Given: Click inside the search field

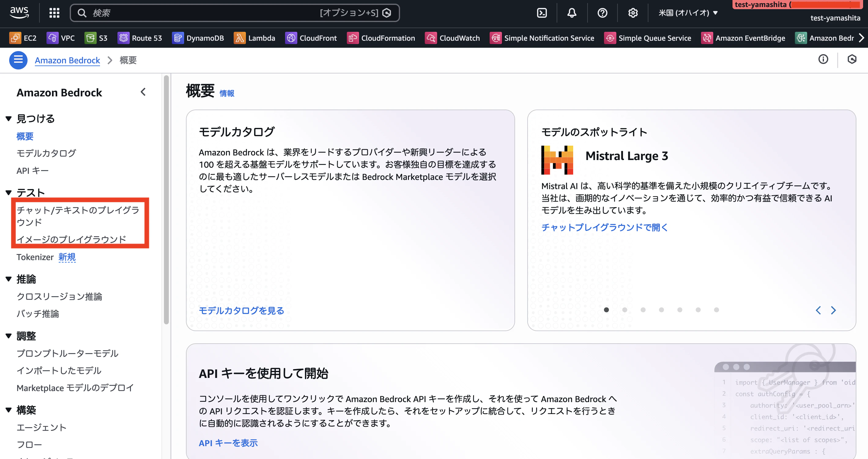Looking at the screenshot, I should point(202,13).
